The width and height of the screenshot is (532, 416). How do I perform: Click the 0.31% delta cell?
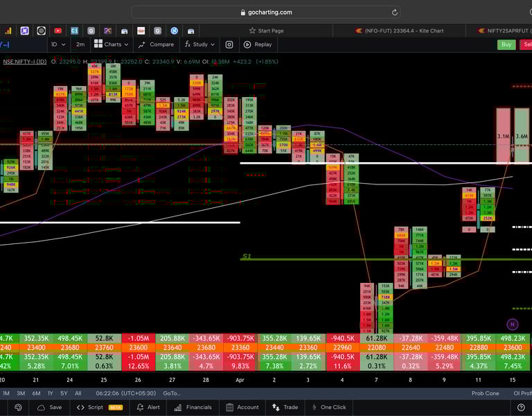click(377, 366)
